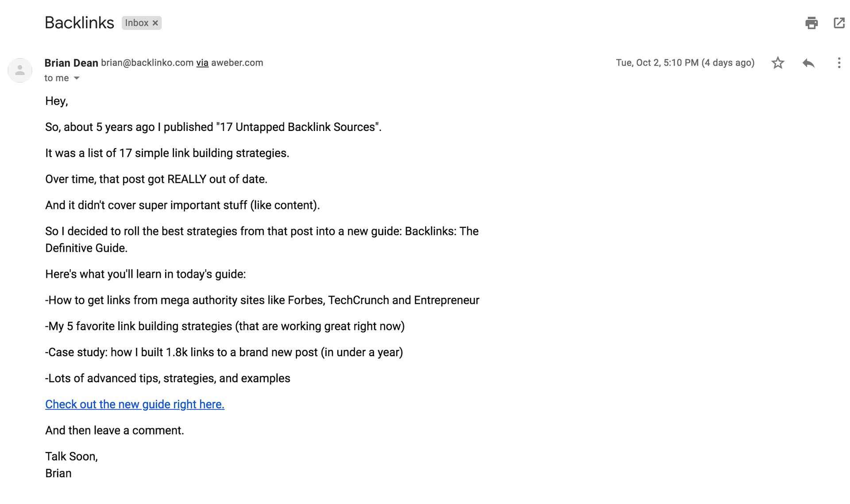Click the brian@backlinko.com email address
850x504 pixels.
point(147,63)
